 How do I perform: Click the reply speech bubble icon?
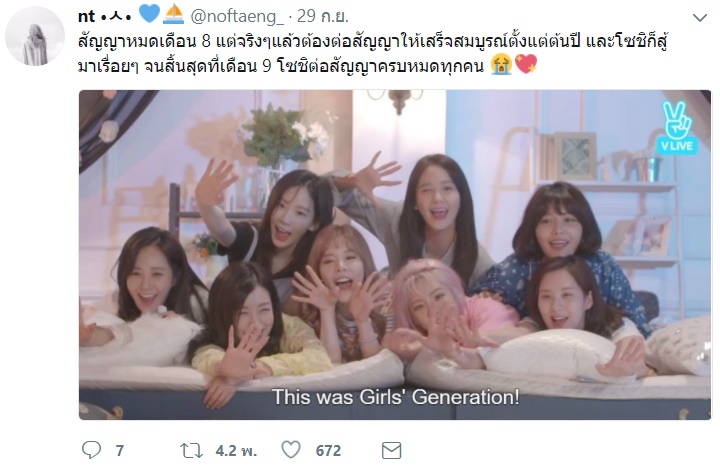[91, 450]
